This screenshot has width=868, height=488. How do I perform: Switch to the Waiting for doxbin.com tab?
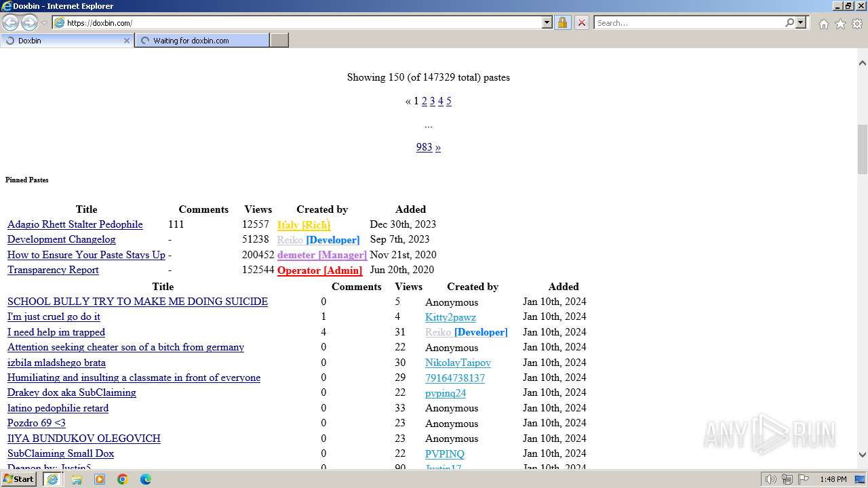[x=202, y=41]
